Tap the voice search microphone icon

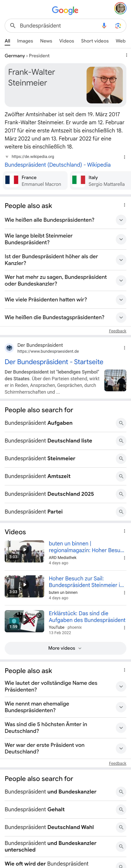104,26
